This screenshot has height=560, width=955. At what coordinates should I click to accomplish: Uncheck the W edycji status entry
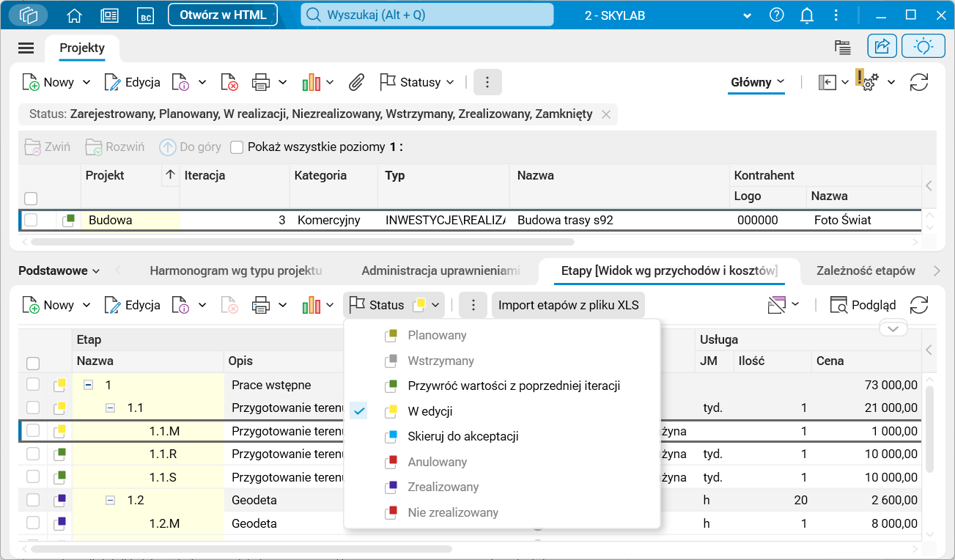358,410
